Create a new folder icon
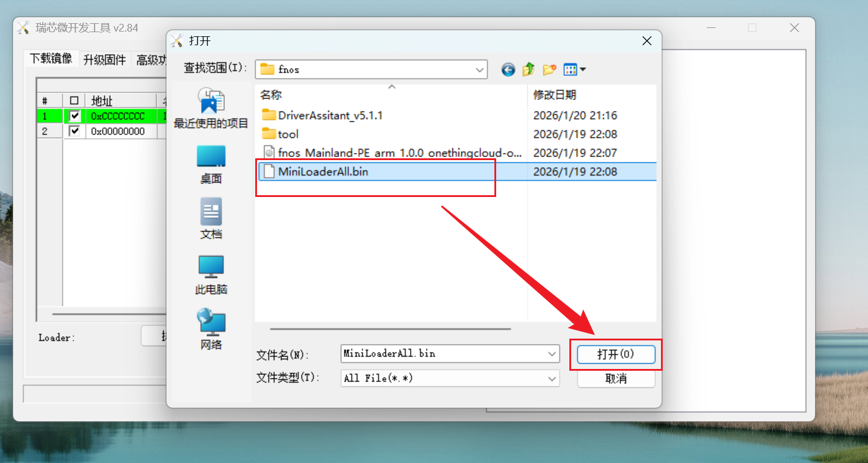Screen dimensions: 868x463 pyautogui.click(x=549, y=70)
